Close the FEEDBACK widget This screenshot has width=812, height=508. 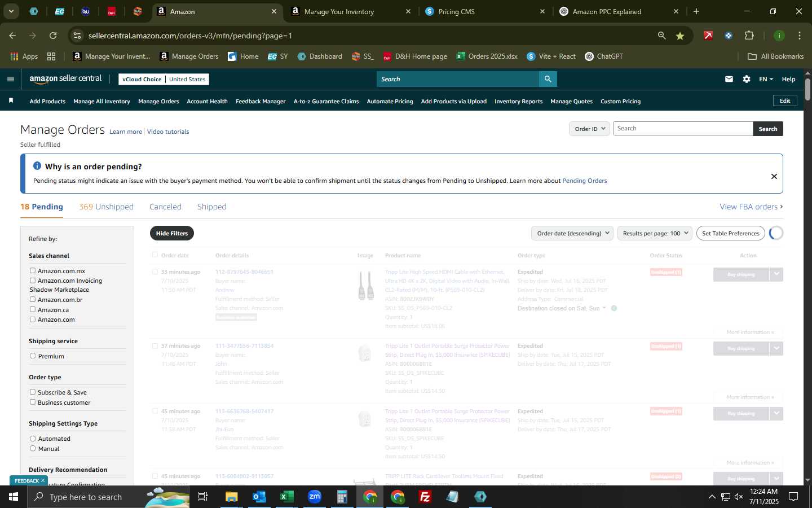point(42,480)
